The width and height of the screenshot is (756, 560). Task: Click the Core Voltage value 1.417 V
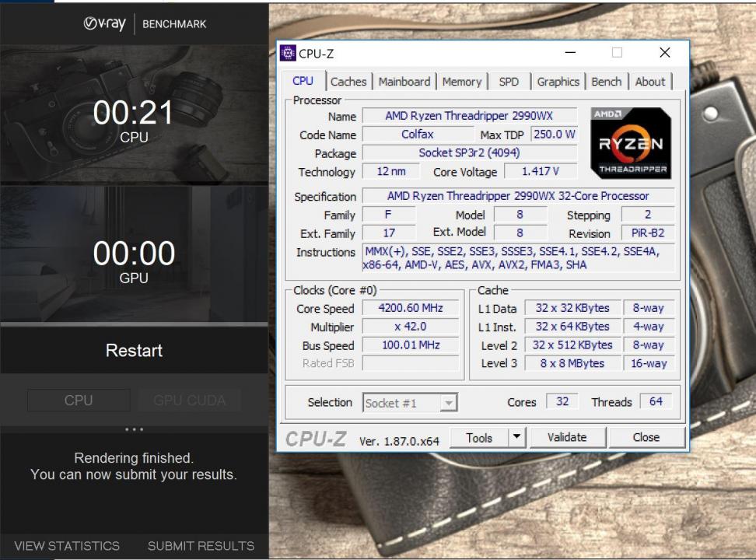tap(541, 171)
